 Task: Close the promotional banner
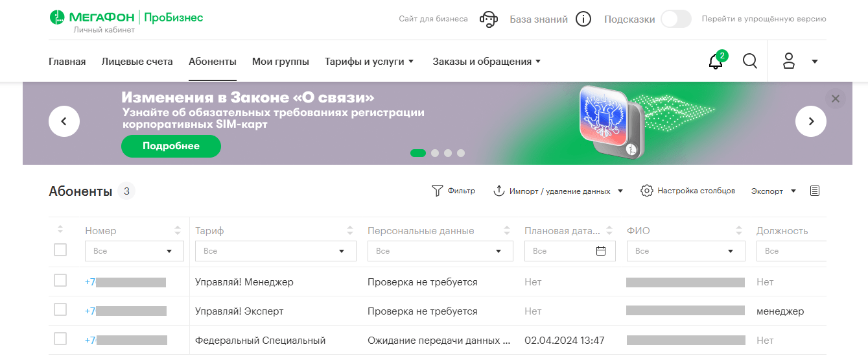(x=836, y=99)
